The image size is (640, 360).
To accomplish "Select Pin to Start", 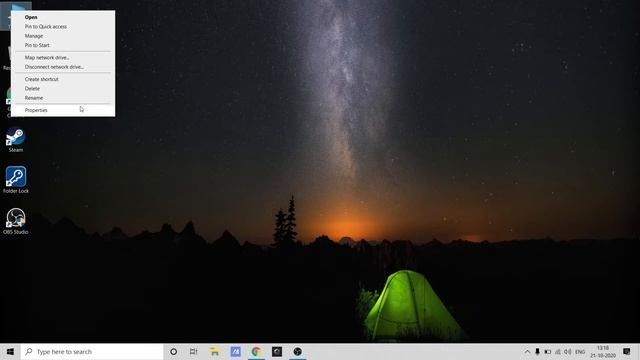I will 63,45.
